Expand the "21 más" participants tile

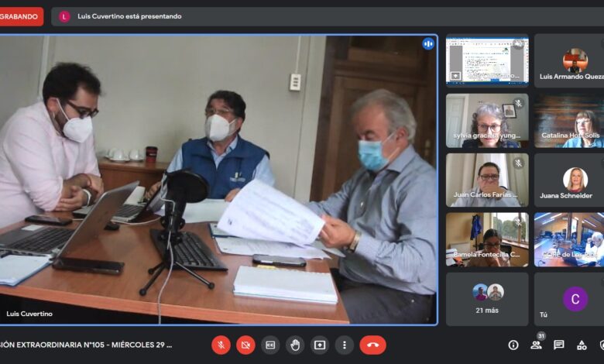click(x=487, y=298)
